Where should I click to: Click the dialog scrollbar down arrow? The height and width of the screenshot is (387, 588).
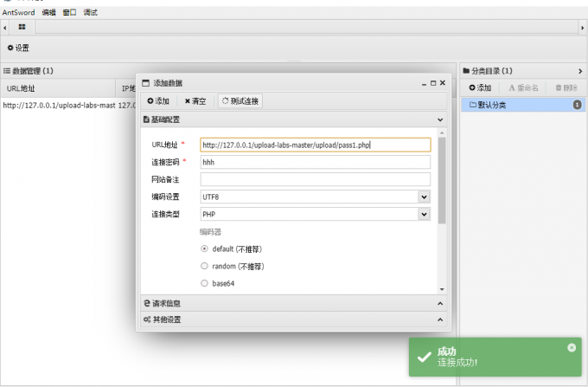point(442,289)
